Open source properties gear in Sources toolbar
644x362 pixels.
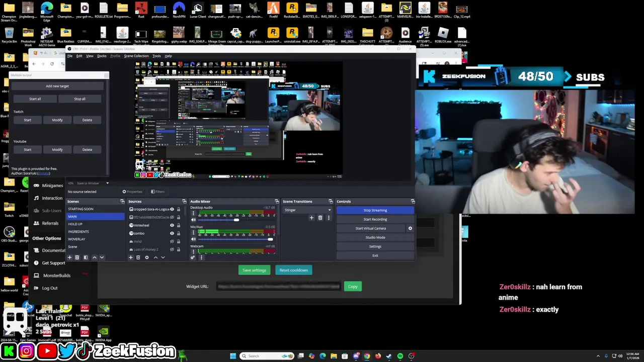click(147, 257)
